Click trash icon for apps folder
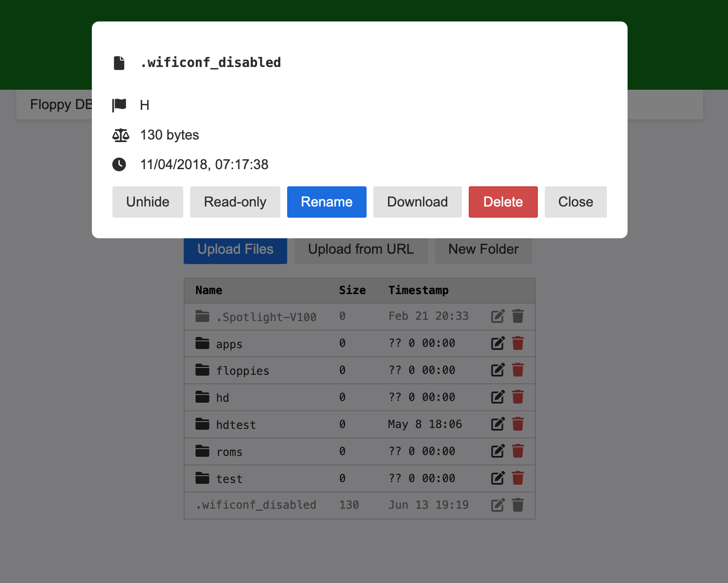728x583 pixels. [518, 343]
